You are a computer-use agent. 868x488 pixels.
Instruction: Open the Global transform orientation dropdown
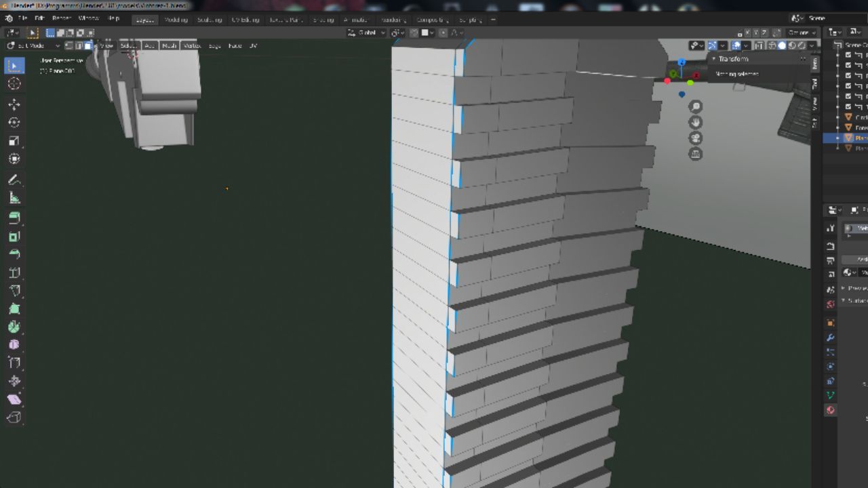[x=366, y=33]
